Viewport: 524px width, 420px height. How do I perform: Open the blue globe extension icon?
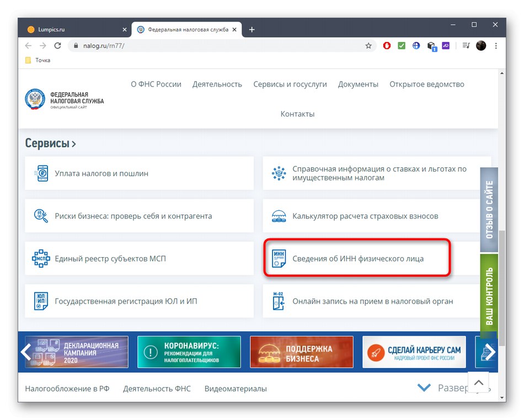coord(416,46)
